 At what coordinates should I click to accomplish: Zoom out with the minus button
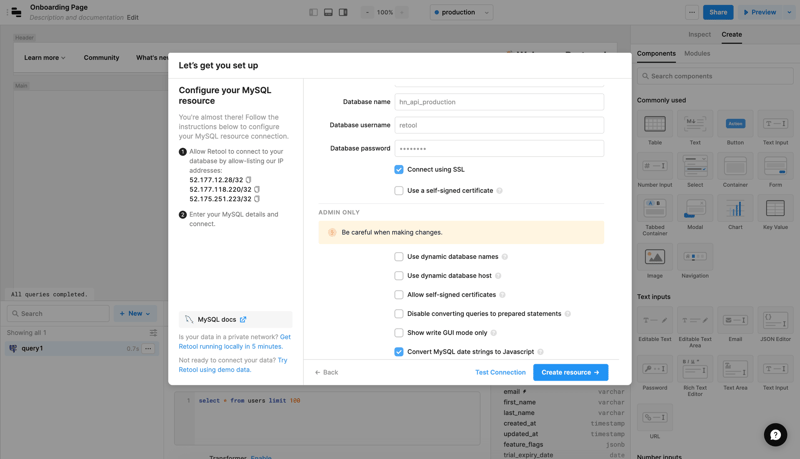[x=367, y=12]
